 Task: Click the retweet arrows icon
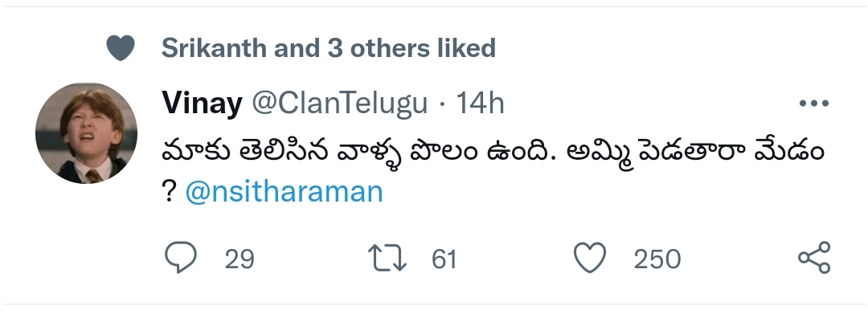point(387,259)
